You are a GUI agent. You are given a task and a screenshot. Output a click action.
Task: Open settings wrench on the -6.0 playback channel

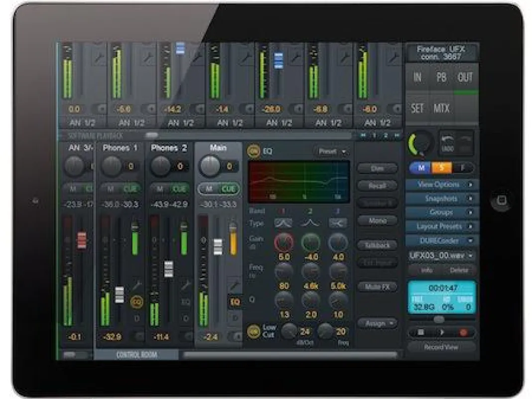tap(394, 56)
